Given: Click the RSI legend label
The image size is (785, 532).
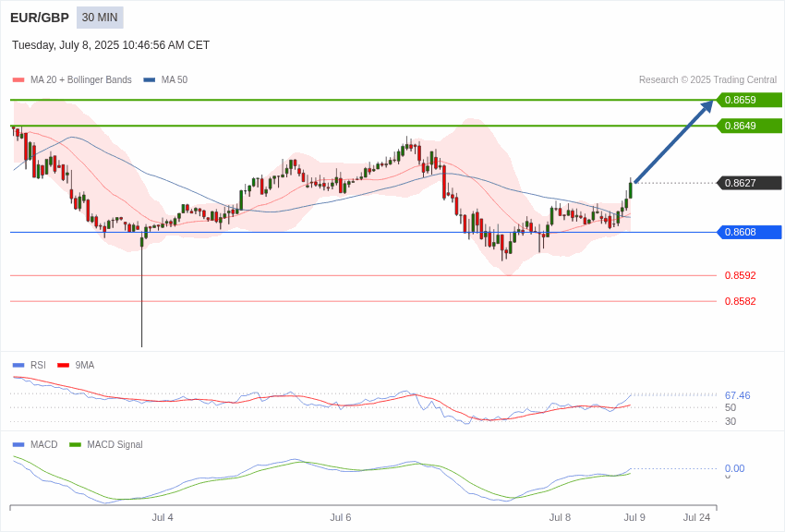Looking at the screenshot, I should click(x=38, y=366).
